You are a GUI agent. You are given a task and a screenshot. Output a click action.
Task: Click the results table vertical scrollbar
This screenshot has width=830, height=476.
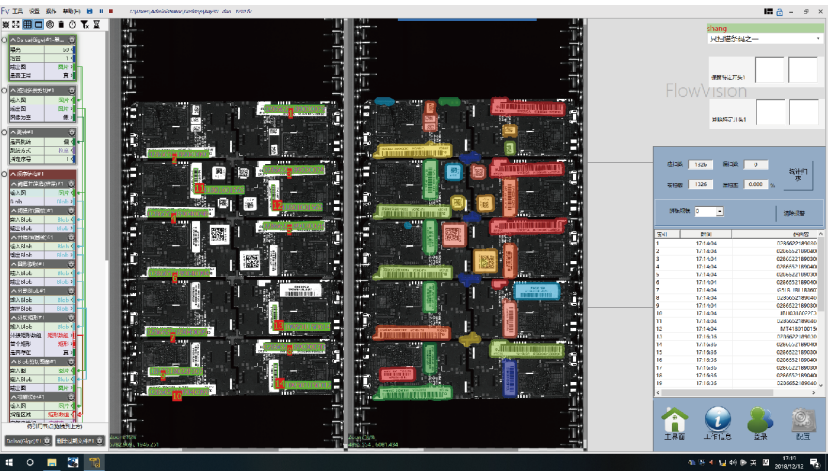point(821,310)
